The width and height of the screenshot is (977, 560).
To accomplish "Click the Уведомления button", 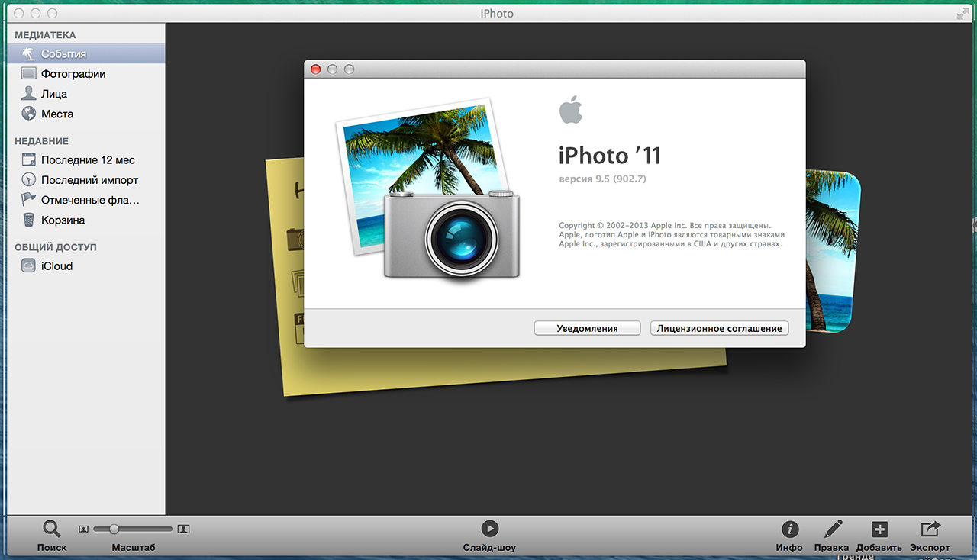I will coord(587,328).
